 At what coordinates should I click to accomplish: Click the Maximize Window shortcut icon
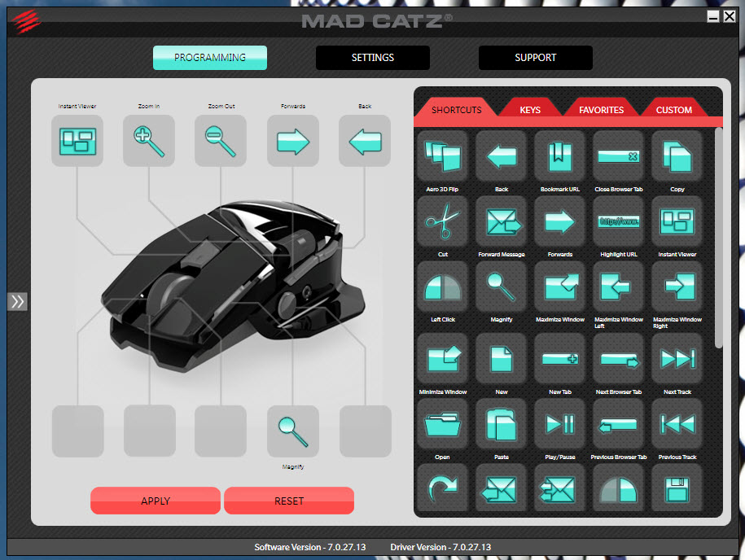click(x=559, y=287)
